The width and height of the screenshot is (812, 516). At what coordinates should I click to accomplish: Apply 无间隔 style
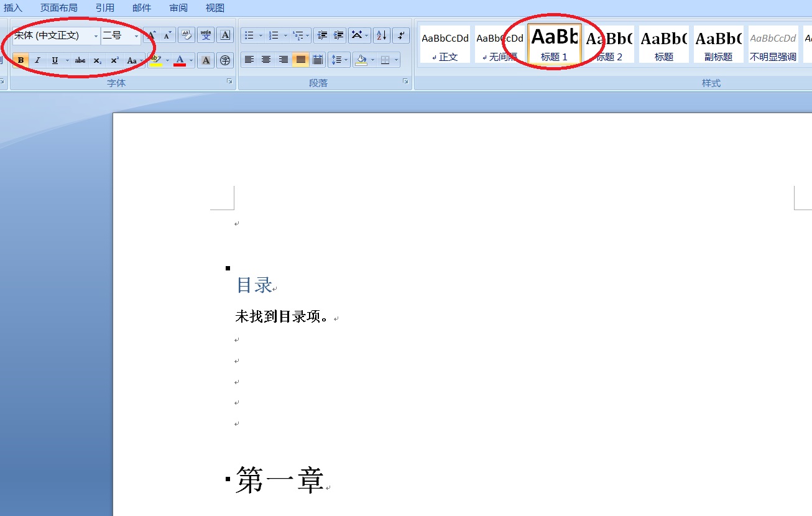pos(500,44)
